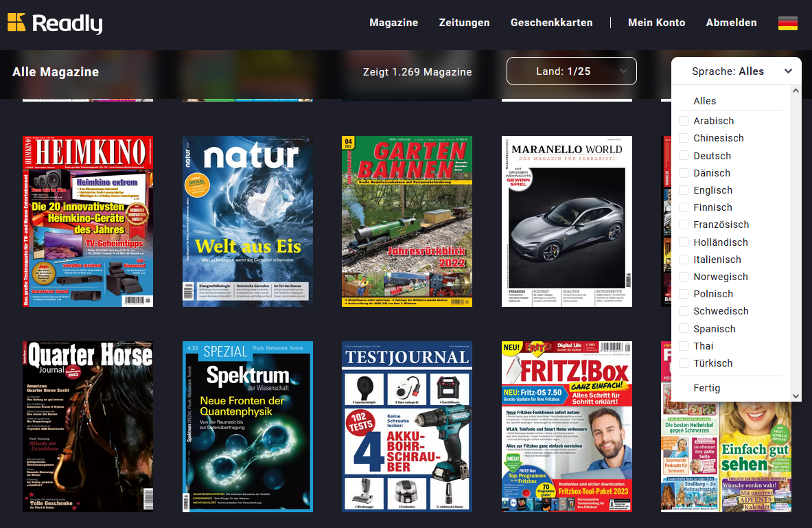Open Mein Konto page
This screenshot has height=528, width=812.
pos(657,23)
